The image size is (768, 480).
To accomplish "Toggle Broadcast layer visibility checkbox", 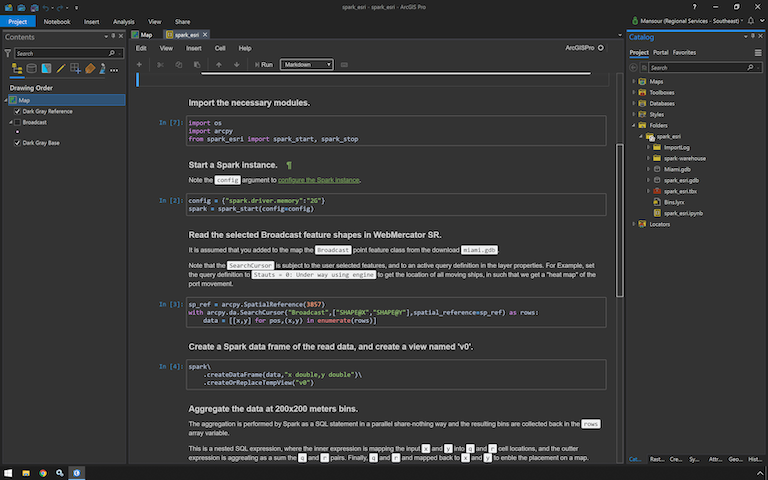I will pos(17,122).
